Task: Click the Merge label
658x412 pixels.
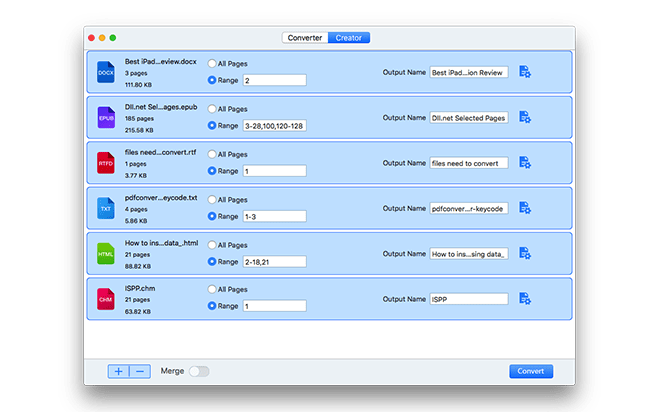Action: (172, 371)
